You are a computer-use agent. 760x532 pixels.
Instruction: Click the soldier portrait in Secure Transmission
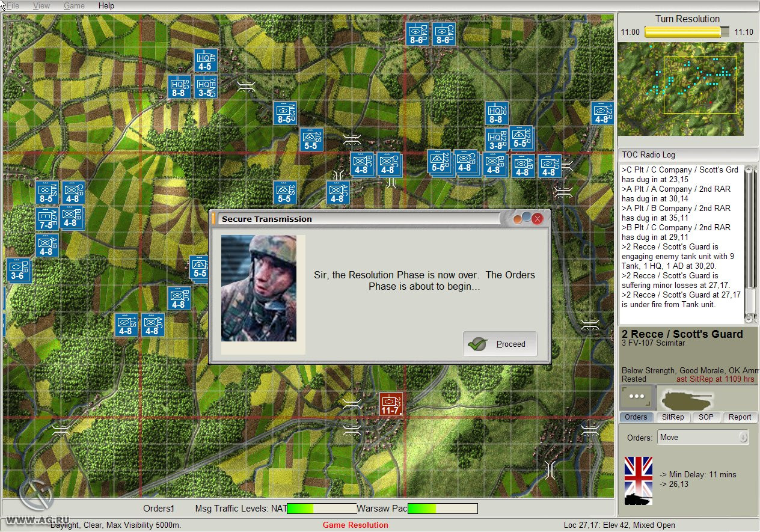(x=259, y=288)
